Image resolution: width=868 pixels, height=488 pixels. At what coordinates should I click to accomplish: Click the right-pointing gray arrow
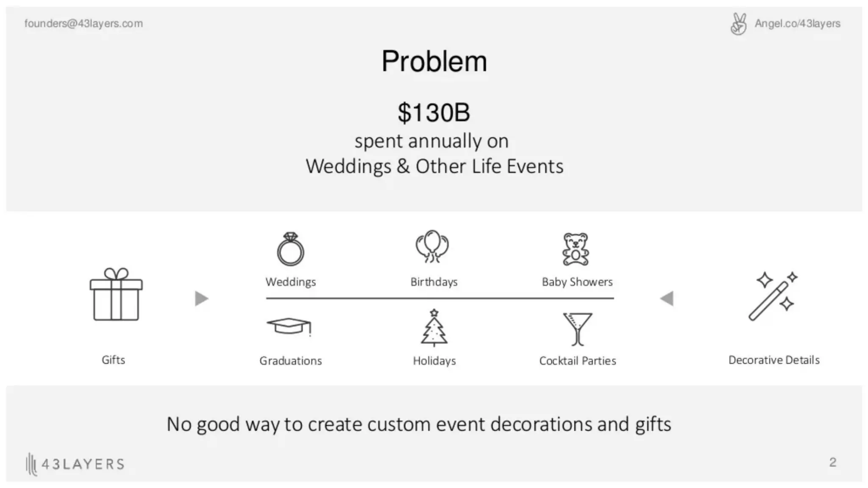click(202, 298)
